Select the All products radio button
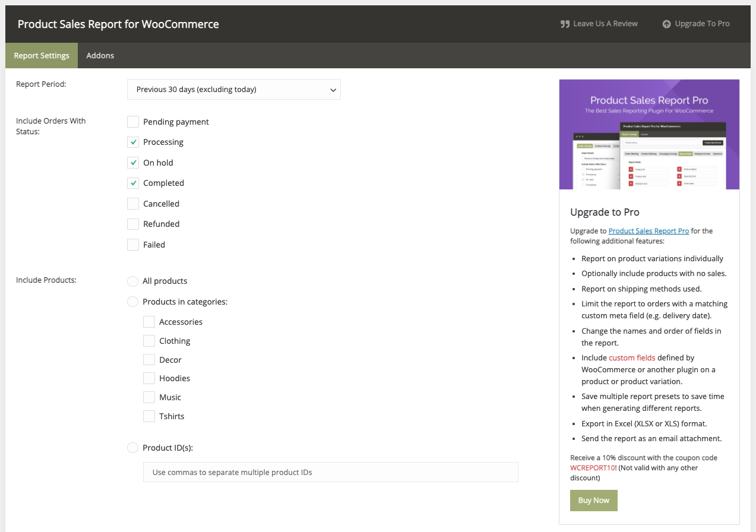This screenshot has height=532, width=756. pyautogui.click(x=133, y=281)
